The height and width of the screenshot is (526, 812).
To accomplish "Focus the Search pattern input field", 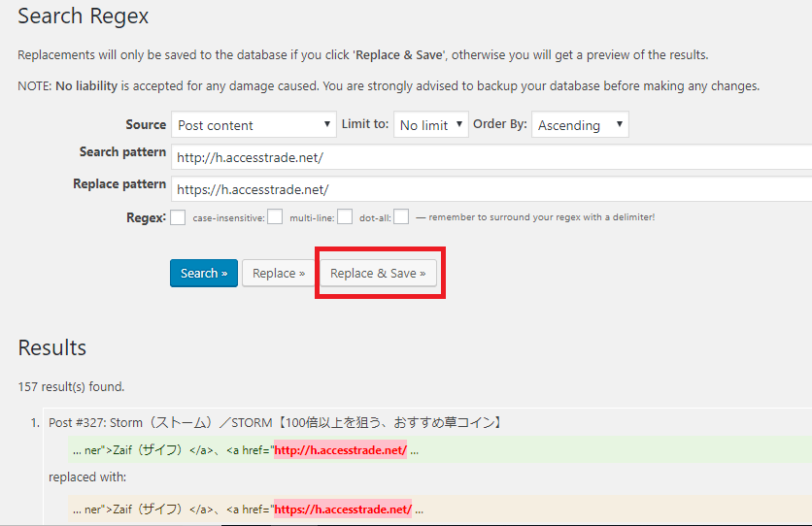I will pos(491,157).
